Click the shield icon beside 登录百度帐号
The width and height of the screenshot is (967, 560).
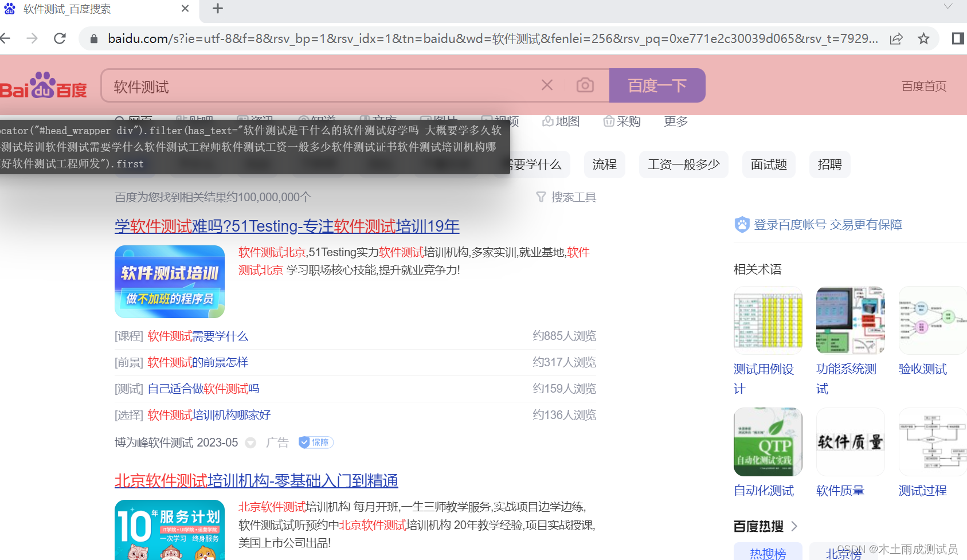coord(742,225)
